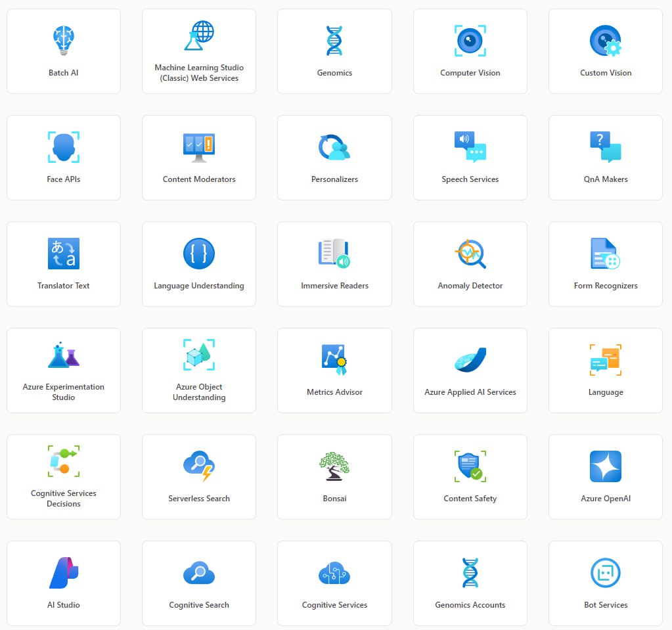Select the Genomics DNA helix icon

(334, 41)
